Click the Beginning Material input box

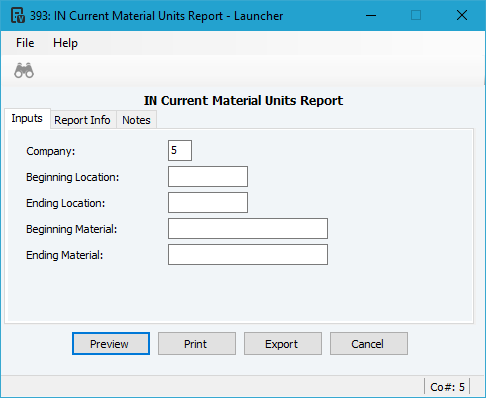(x=248, y=228)
